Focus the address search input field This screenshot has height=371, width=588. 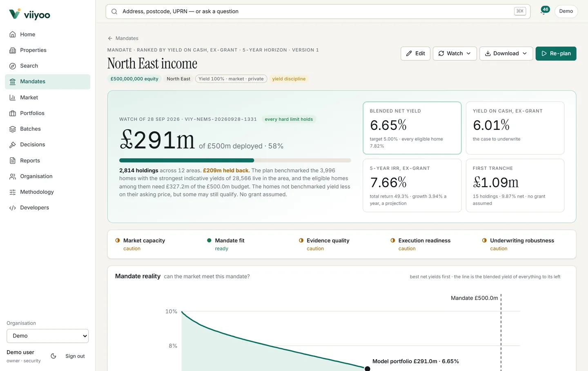[x=318, y=11]
